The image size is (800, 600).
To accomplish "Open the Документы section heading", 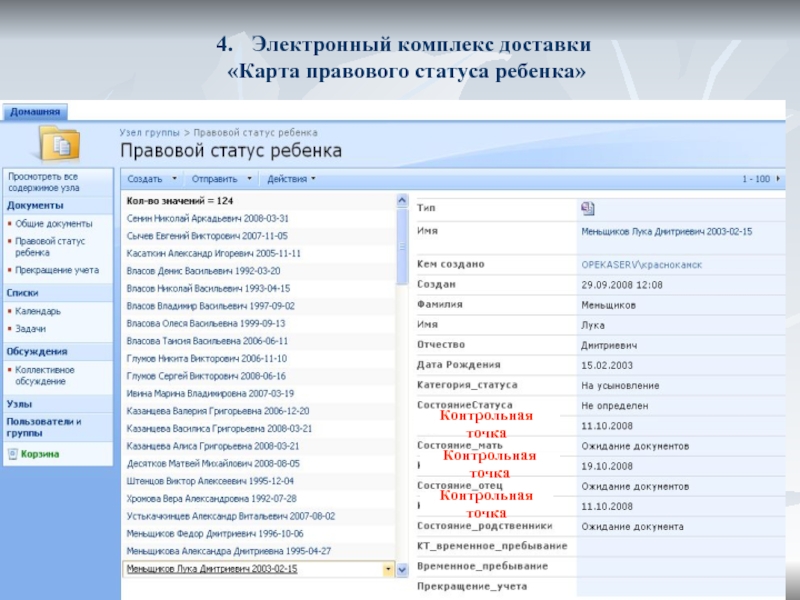I will (x=35, y=205).
